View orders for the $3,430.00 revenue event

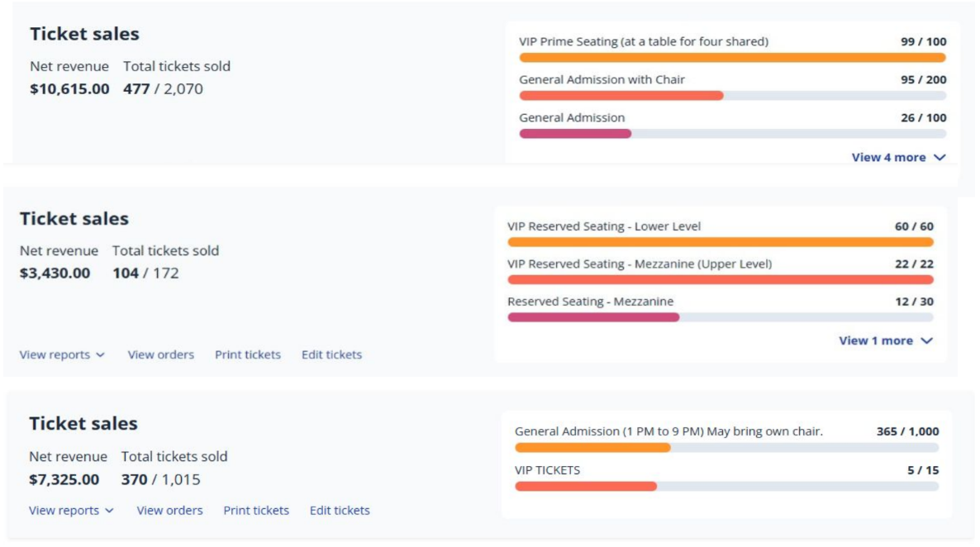click(x=160, y=354)
